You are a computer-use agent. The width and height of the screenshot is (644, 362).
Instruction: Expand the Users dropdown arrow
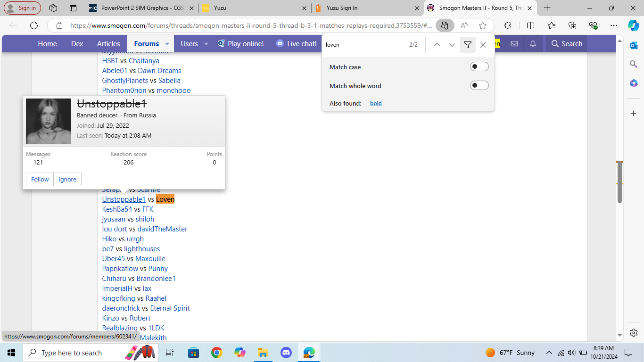[x=206, y=44]
